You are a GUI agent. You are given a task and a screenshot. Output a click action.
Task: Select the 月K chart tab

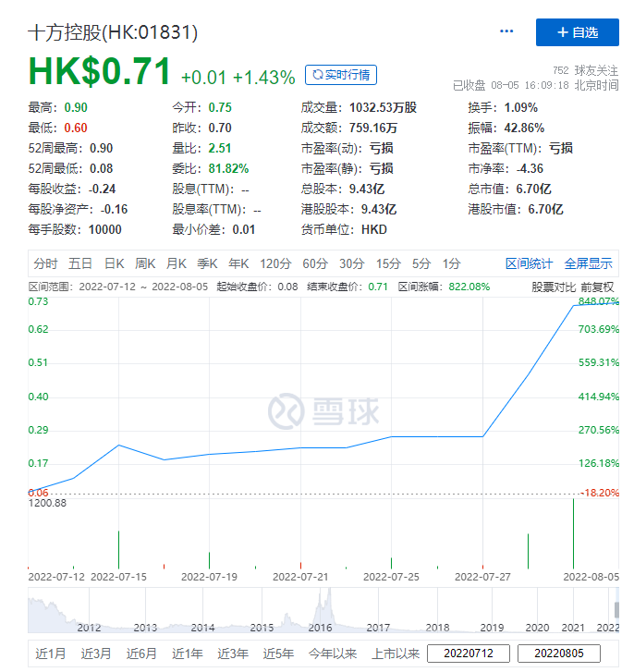(x=177, y=263)
